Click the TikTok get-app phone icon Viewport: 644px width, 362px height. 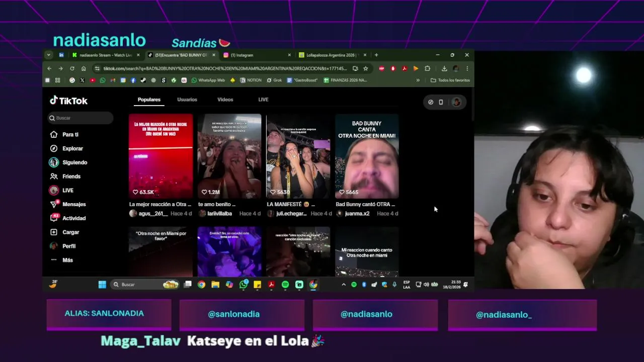pyautogui.click(x=441, y=102)
